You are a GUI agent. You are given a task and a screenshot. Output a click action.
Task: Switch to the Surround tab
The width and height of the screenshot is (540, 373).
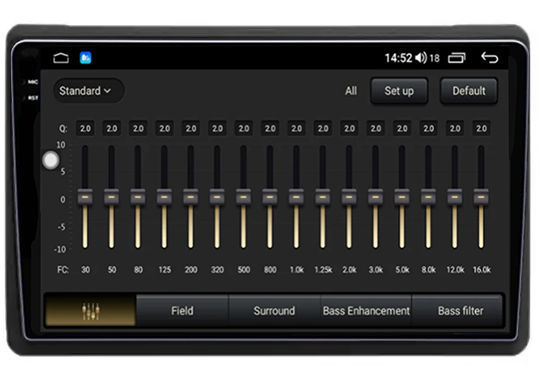tap(274, 311)
